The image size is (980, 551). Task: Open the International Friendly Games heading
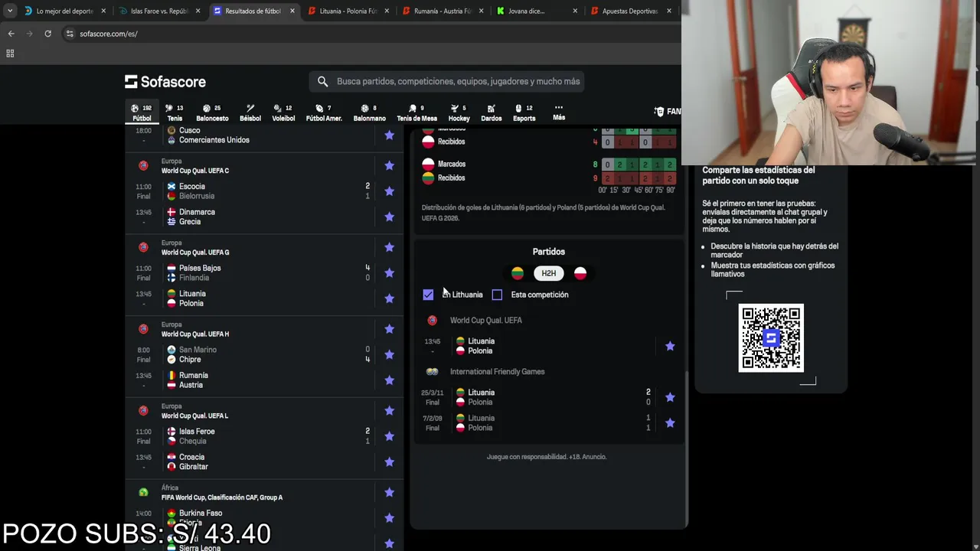point(497,372)
